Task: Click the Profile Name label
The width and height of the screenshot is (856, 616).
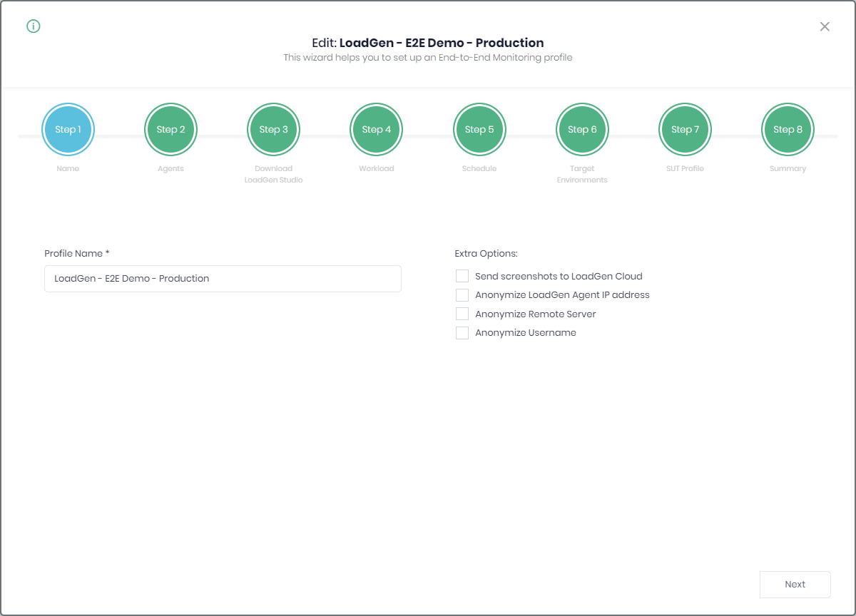Action: tap(77, 253)
